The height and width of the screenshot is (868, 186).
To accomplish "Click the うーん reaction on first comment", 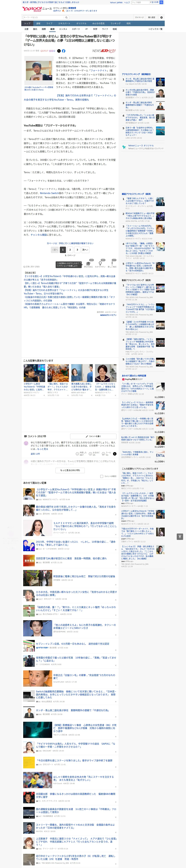I will point(106,454).
